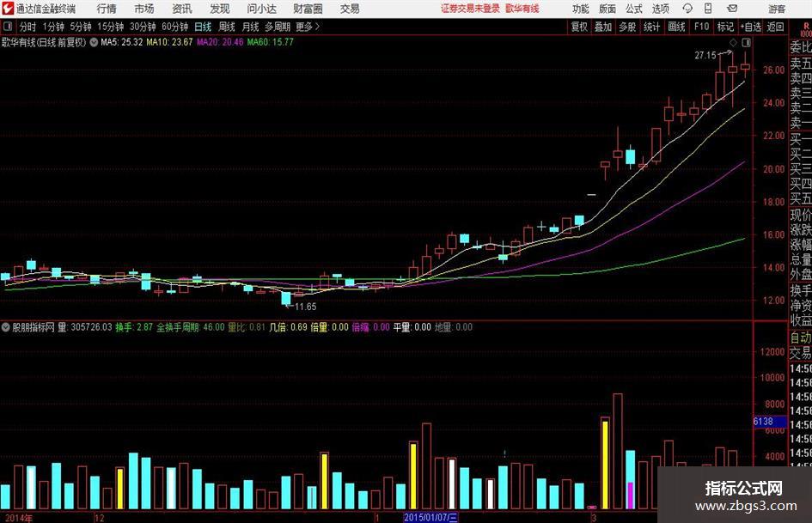
Task: Open the 选项 menu
Action: coord(660,9)
